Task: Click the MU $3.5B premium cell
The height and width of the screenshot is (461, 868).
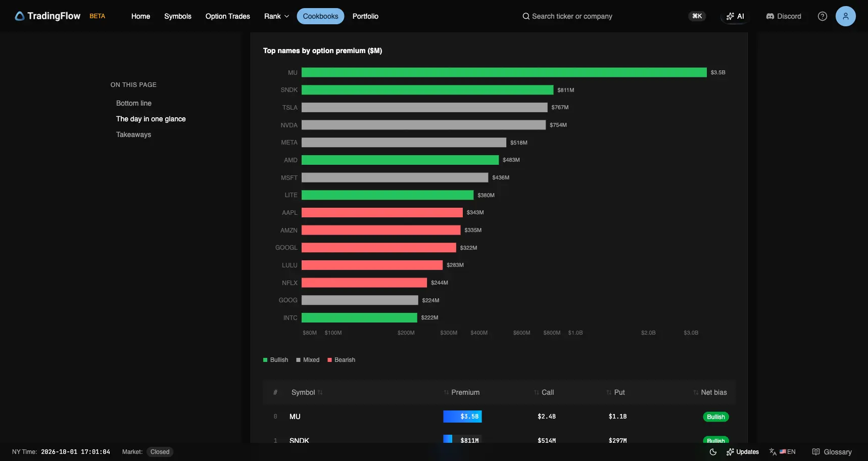Action: pos(462,417)
